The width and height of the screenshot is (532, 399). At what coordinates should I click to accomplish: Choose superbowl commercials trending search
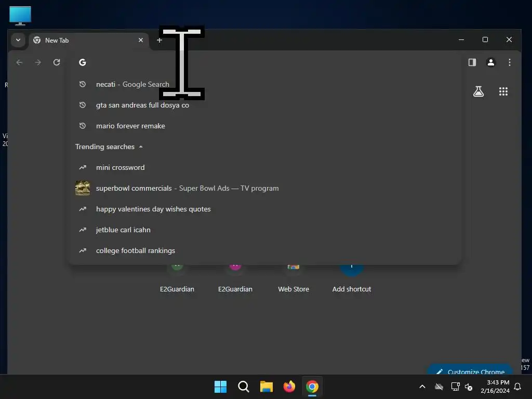pos(264,188)
